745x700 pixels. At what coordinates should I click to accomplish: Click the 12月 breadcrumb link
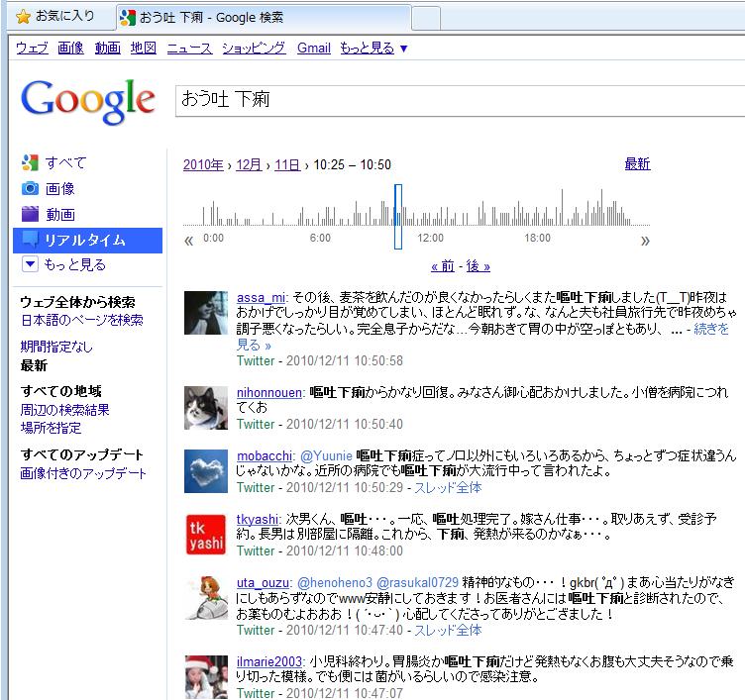point(249,164)
